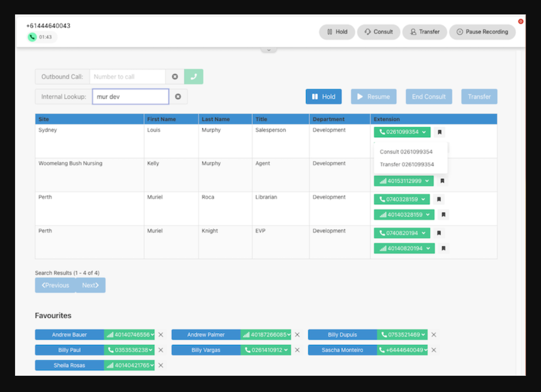The image size is (541, 392).
Task: Click Billy Dupuis favourite name
Action: [342, 335]
